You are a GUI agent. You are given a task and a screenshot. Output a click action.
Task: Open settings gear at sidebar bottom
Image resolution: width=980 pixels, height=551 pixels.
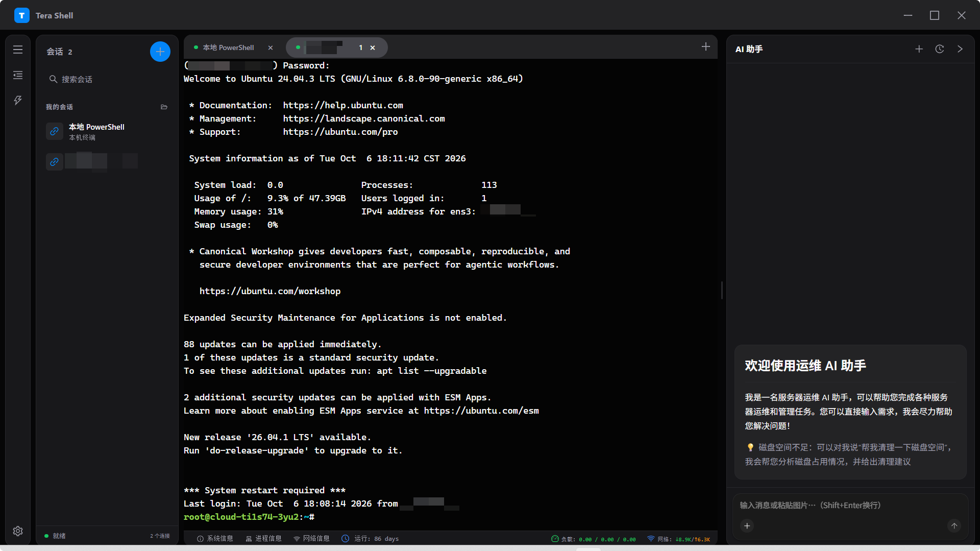(18, 531)
